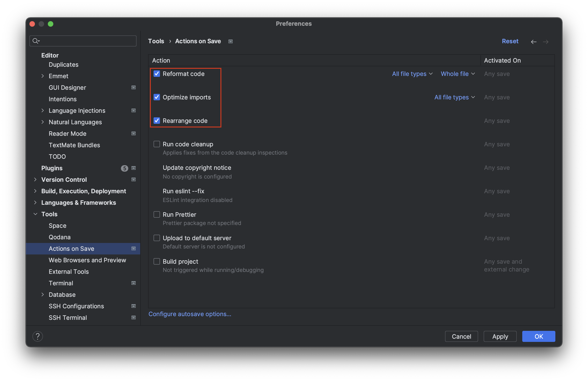
Task: Select the Editor section heading
Action: click(x=50, y=55)
